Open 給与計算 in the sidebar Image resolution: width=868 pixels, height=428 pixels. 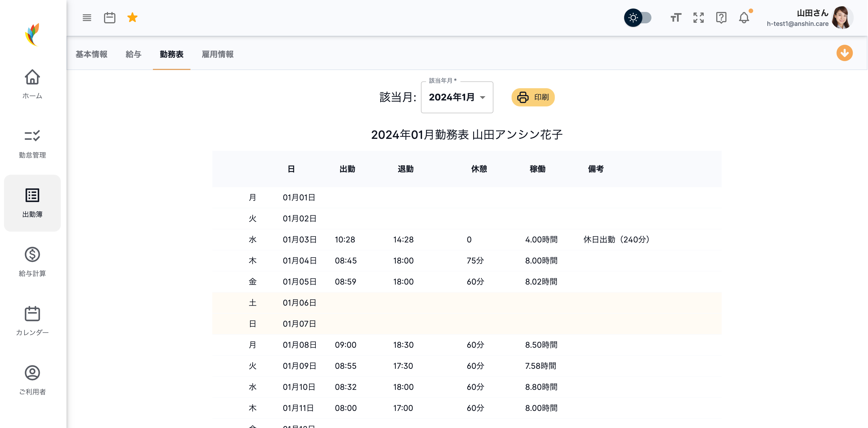[32, 262]
